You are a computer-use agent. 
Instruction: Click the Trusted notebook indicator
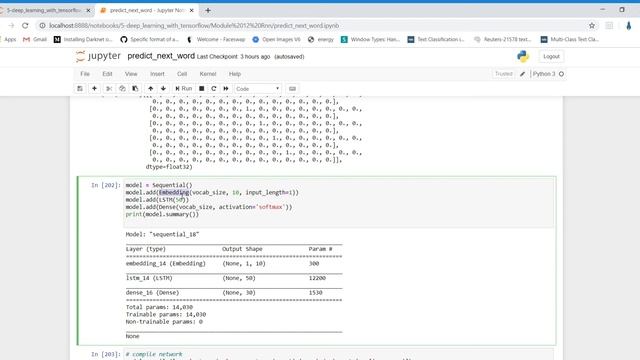pos(503,74)
